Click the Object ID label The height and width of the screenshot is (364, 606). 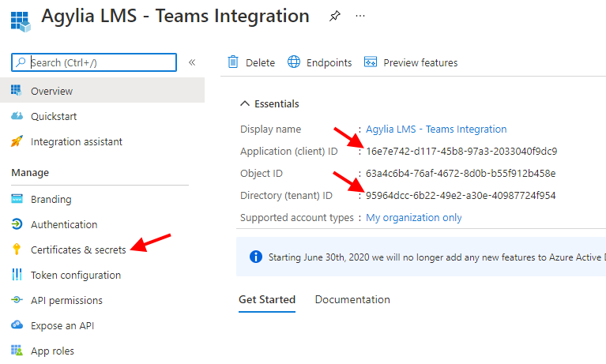pos(262,174)
